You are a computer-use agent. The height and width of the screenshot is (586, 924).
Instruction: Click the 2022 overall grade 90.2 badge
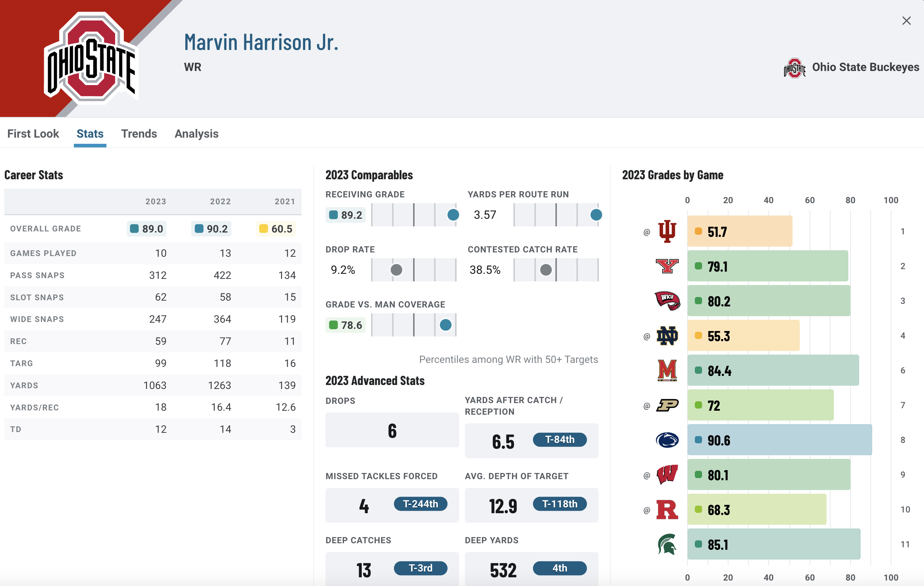[x=211, y=229]
